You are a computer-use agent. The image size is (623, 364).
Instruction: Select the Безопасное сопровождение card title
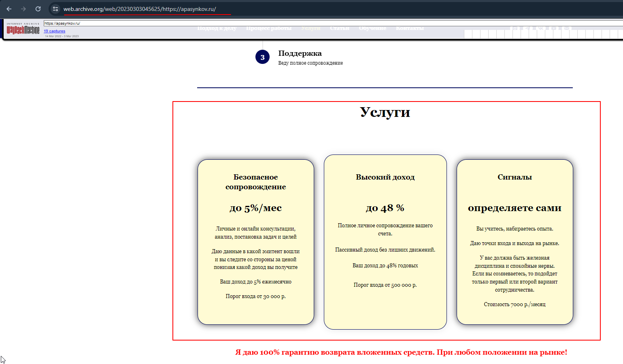256,182
